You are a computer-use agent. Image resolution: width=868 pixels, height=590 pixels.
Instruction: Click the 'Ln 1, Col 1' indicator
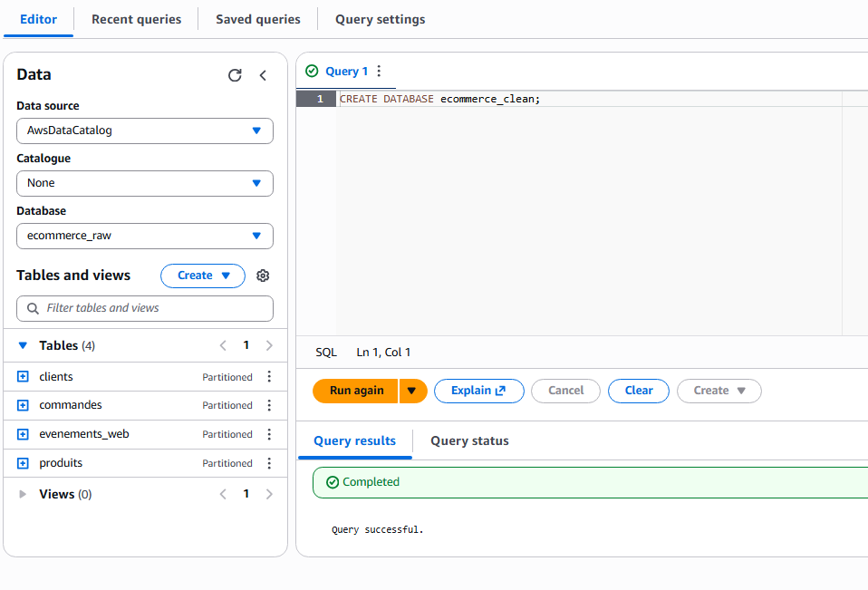click(x=383, y=353)
